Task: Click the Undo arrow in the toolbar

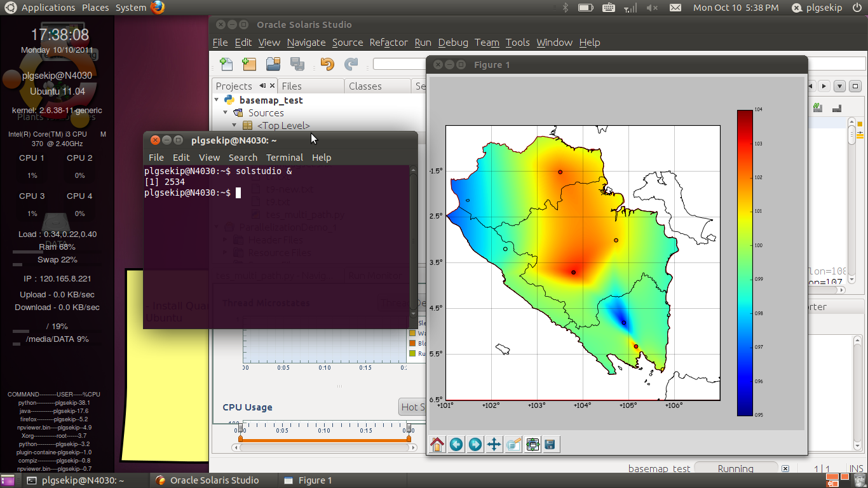Action: click(x=327, y=64)
